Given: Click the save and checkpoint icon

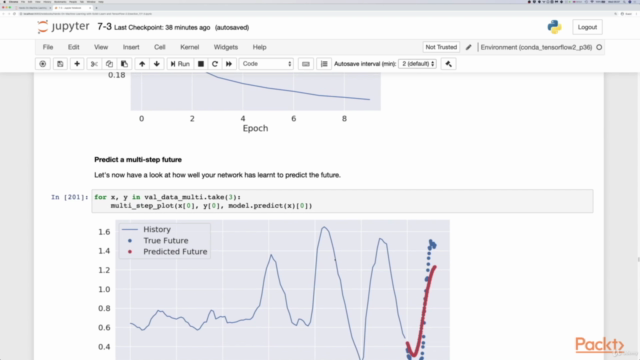Looking at the screenshot, I should click(60, 64).
